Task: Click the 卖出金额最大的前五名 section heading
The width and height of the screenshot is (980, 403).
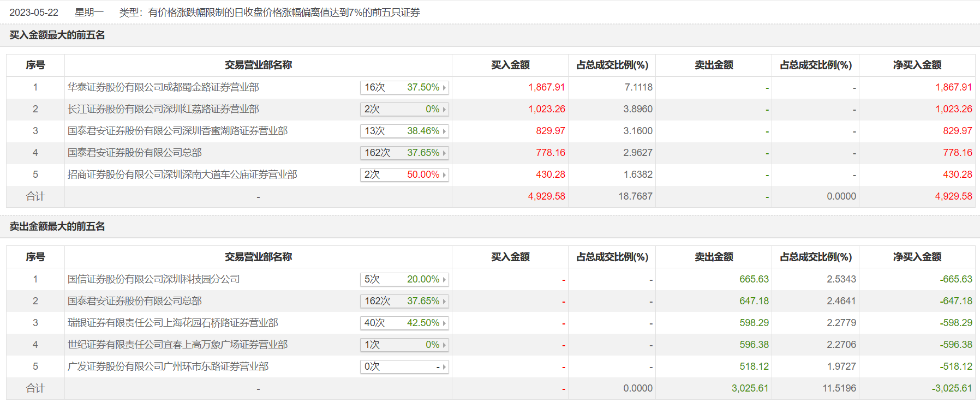Action: click(x=57, y=226)
